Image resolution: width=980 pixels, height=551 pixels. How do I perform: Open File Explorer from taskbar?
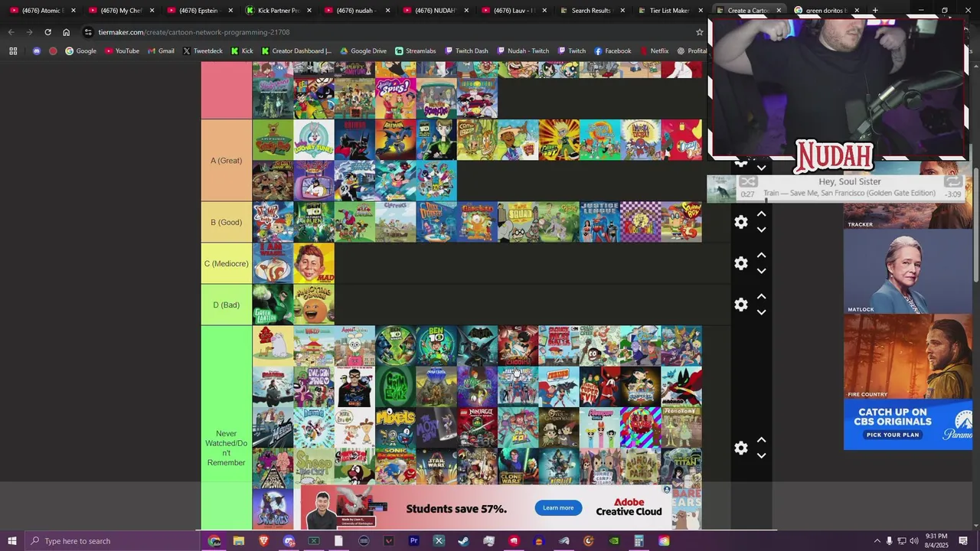click(239, 541)
